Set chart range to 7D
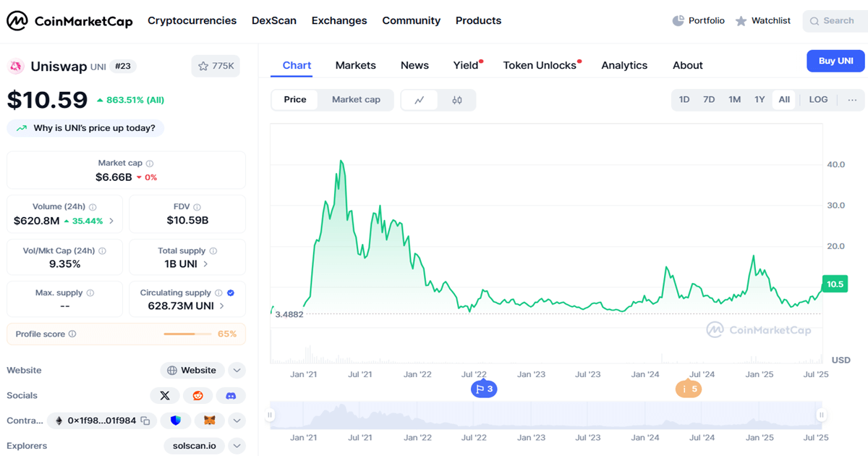The image size is (868, 456). point(709,100)
